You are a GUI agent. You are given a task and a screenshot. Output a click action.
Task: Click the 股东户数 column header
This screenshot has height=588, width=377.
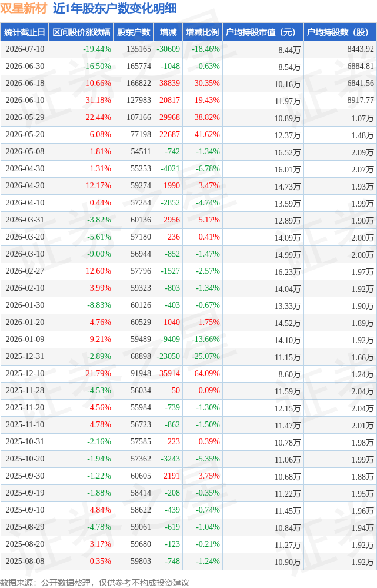click(134, 32)
